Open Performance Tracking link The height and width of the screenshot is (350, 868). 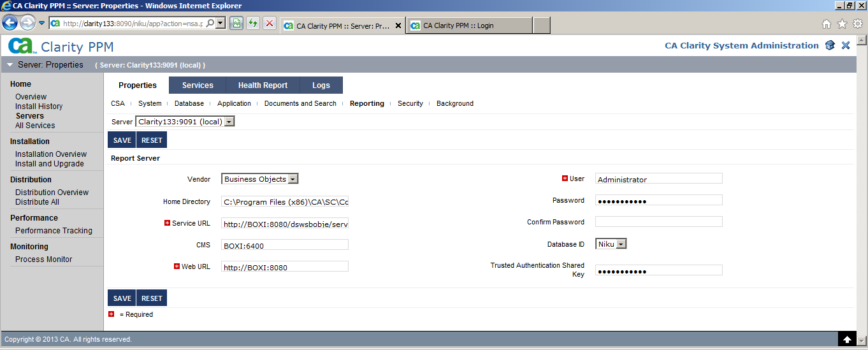[x=54, y=231]
